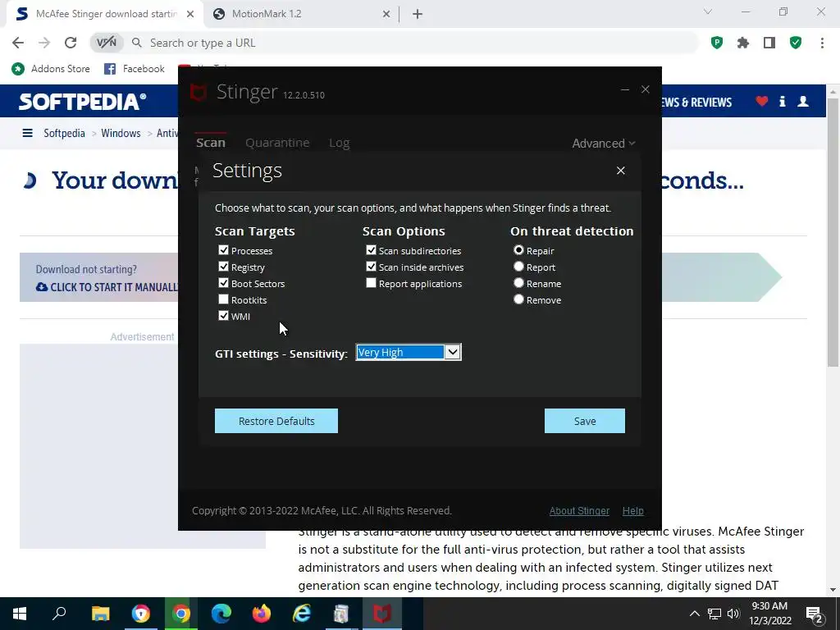Open the Quarantine tab
This screenshot has width=840, height=630.
tap(277, 143)
